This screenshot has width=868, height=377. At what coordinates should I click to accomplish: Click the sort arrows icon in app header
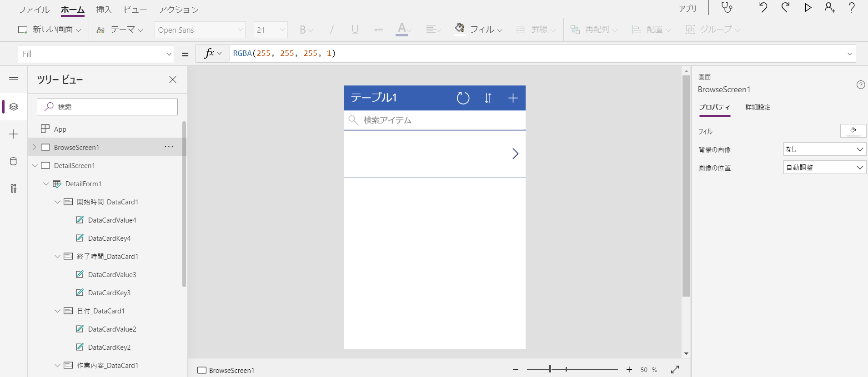coord(488,98)
